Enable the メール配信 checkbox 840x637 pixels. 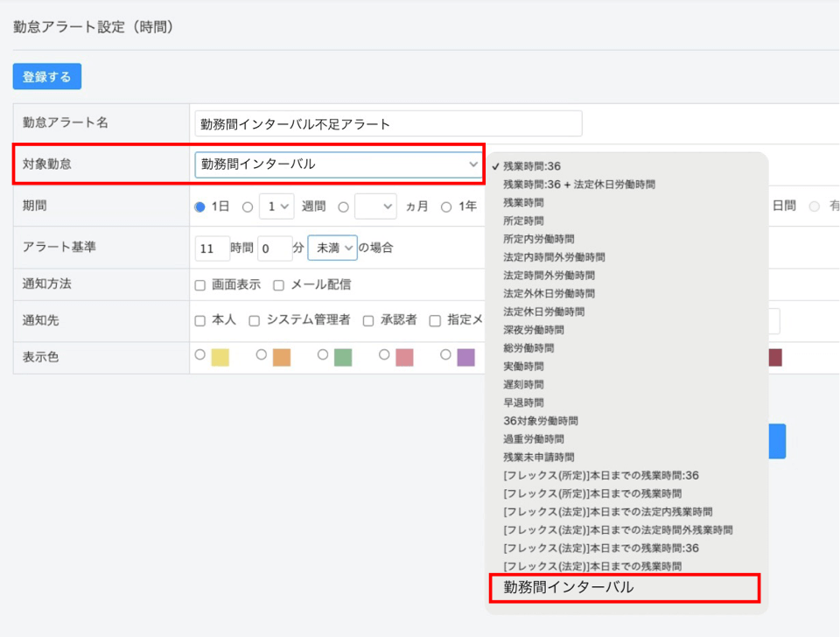coord(278,285)
